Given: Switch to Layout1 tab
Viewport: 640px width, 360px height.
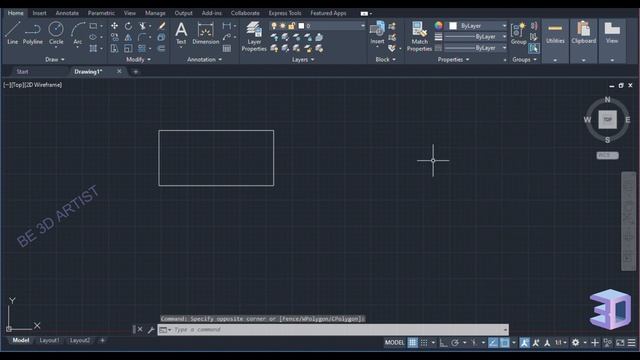Looking at the screenshot, I should coord(49,340).
